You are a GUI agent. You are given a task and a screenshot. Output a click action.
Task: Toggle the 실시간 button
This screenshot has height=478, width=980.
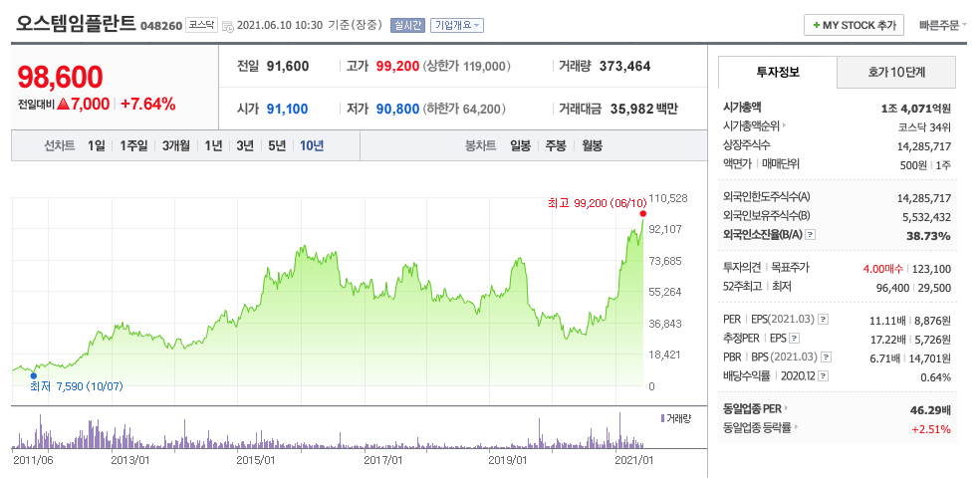407,26
